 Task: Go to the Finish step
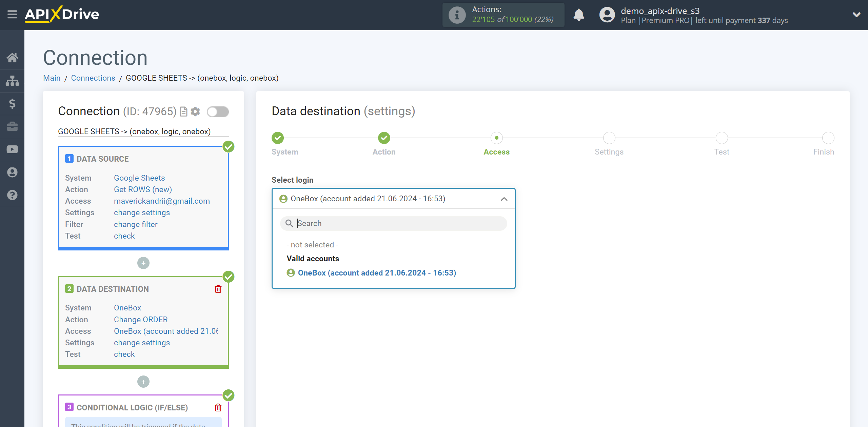[828, 138]
